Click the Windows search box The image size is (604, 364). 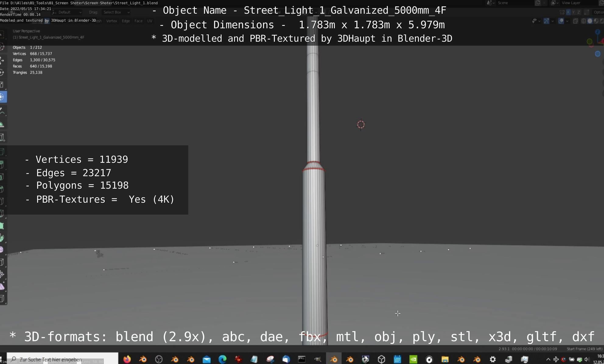pyautogui.click(x=62, y=359)
